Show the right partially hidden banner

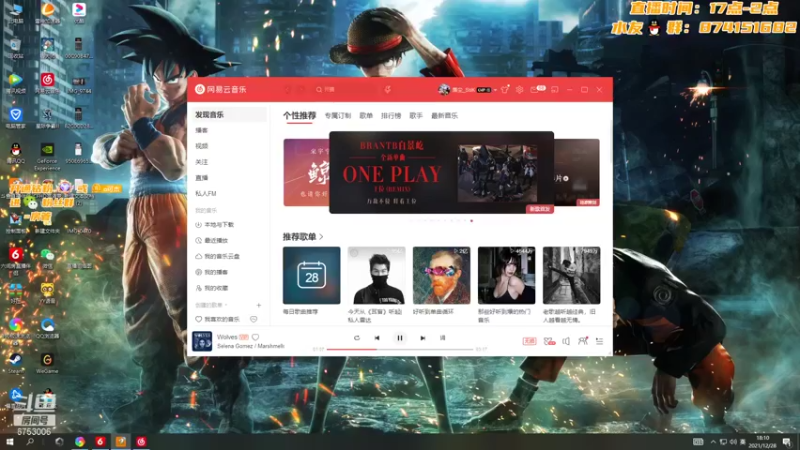tap(577, 172)
